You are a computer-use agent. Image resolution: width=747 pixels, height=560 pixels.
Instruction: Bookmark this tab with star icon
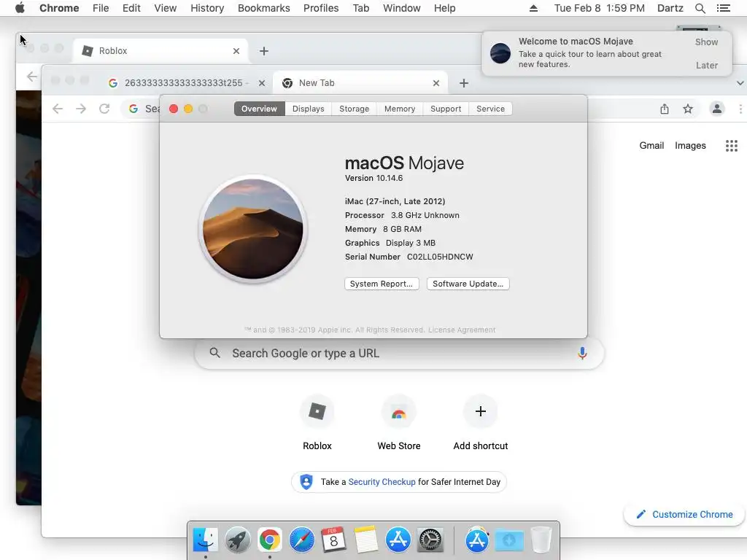(688, 109)
